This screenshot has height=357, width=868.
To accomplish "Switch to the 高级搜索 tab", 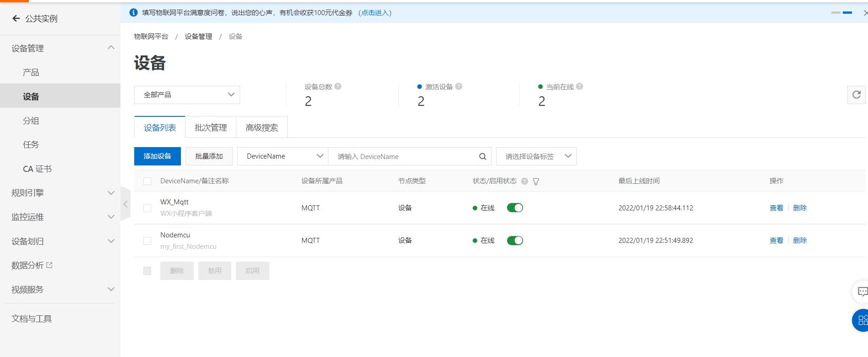I will coord(262,127).
